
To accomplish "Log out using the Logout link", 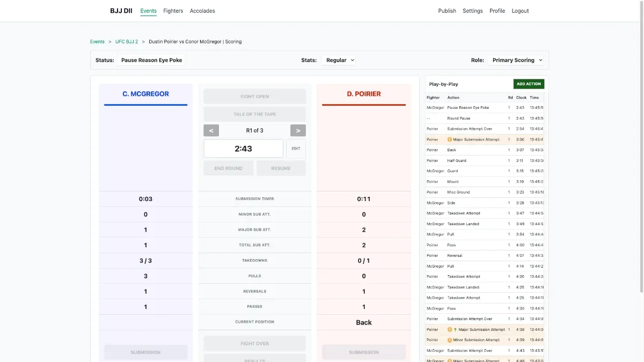I will click(521, 11).
